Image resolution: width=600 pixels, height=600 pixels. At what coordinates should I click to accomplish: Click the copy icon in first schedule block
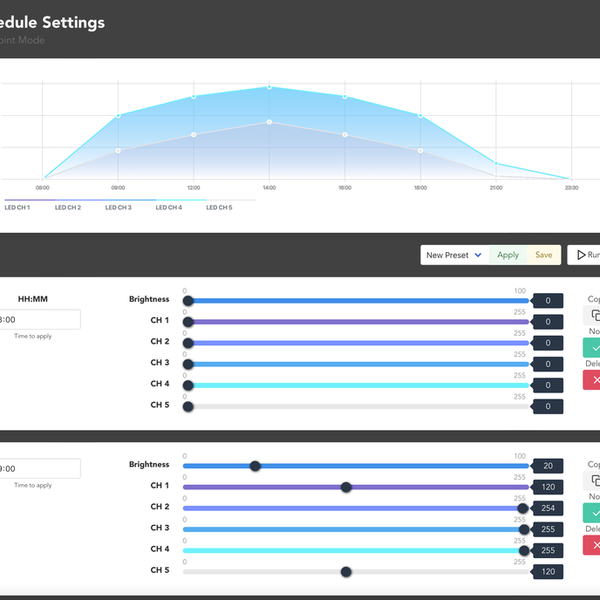click(594, 315)
